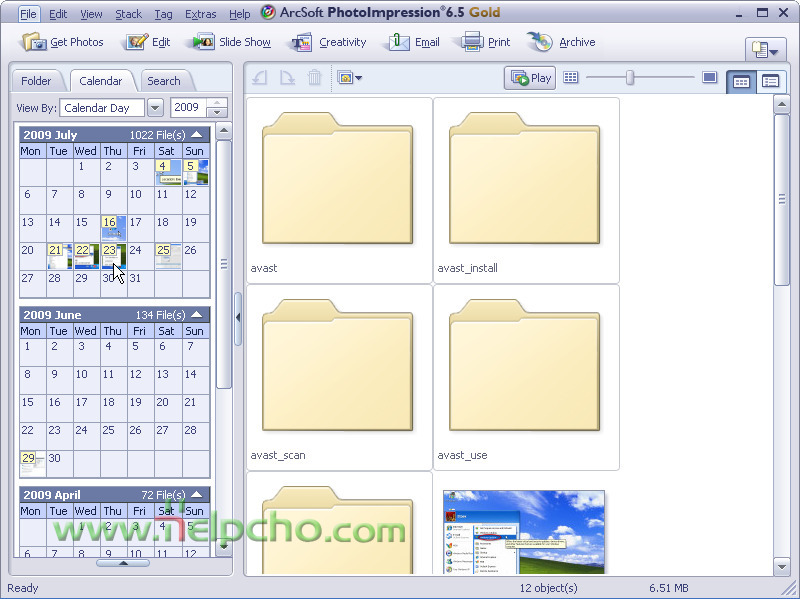The height and width of the screenshot is (599, 800).
Task: Click the Play button
Action: [530, 78]
